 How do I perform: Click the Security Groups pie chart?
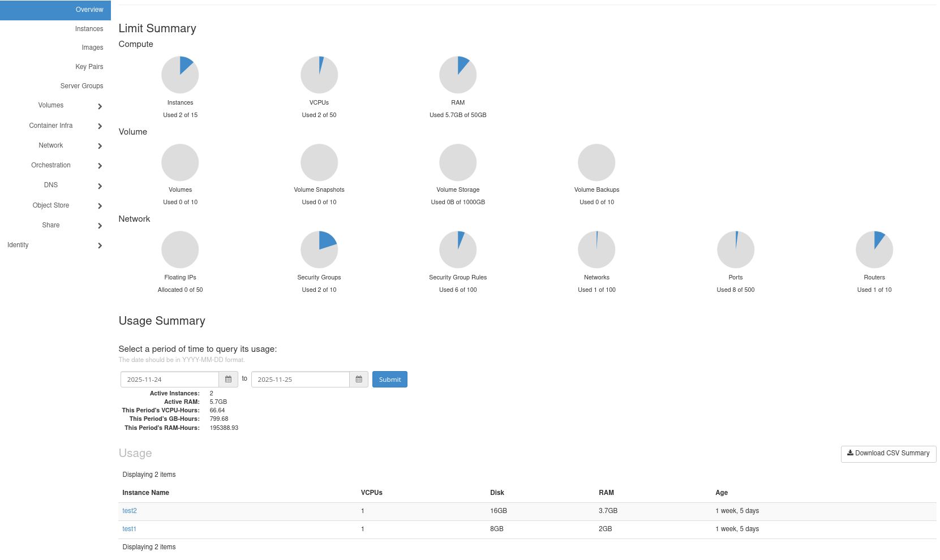(x=319, y=249)
